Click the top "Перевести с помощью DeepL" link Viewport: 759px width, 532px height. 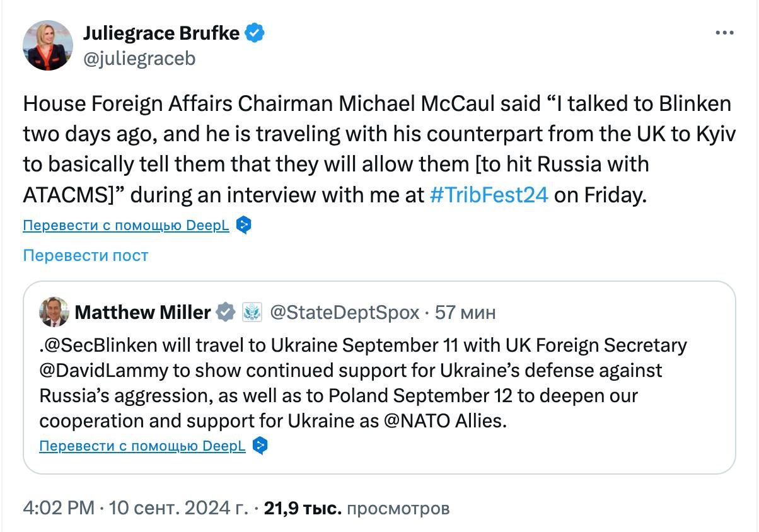click(126, 225)
